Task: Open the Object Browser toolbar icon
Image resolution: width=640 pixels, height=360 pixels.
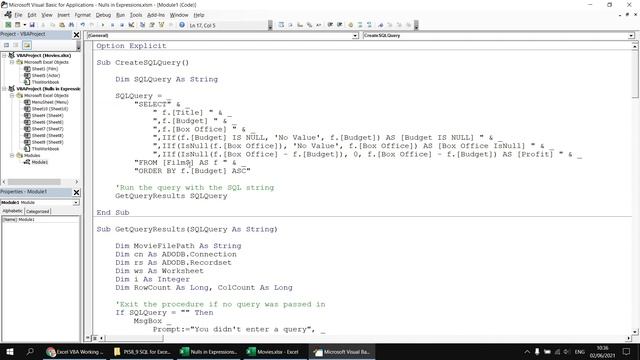Action: pyautogui.click(x=161, y=25)
